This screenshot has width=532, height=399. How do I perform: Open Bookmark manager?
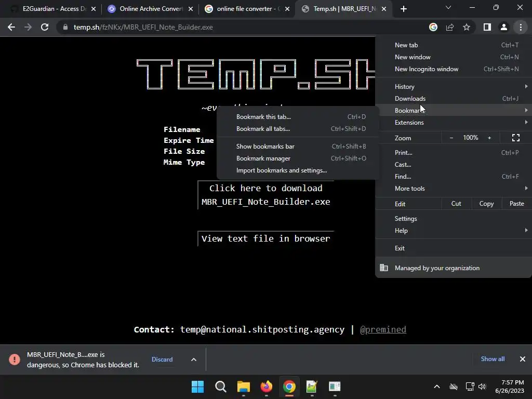pos(298,158)
